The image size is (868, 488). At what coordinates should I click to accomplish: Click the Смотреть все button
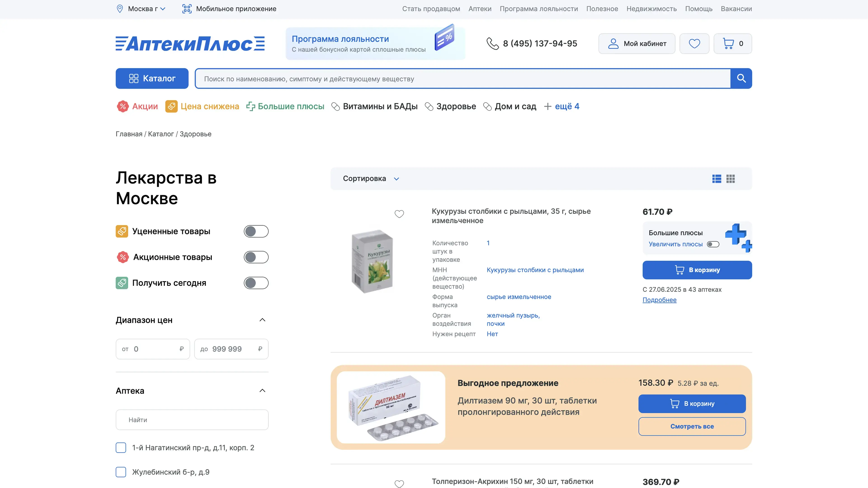[x=692, y=426]
